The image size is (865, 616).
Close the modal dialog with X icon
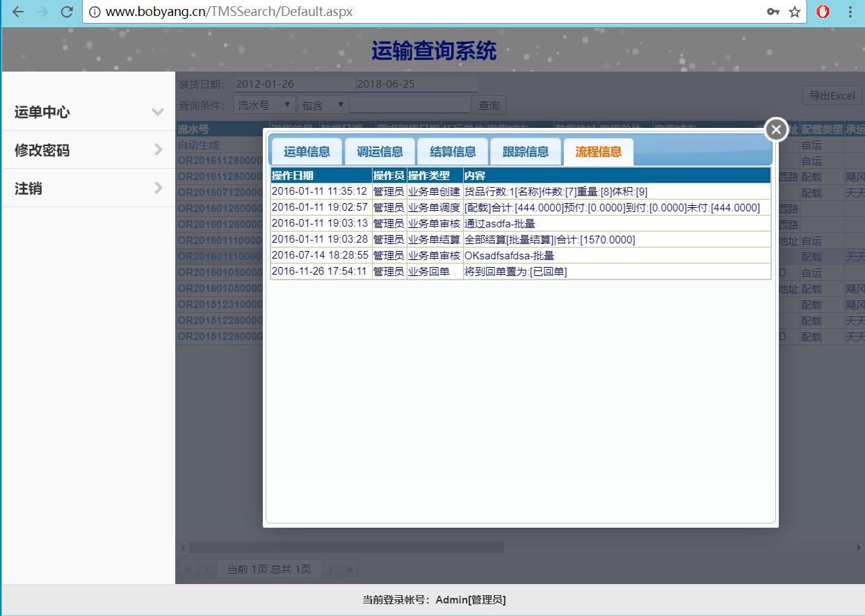(x=776, y=129)
